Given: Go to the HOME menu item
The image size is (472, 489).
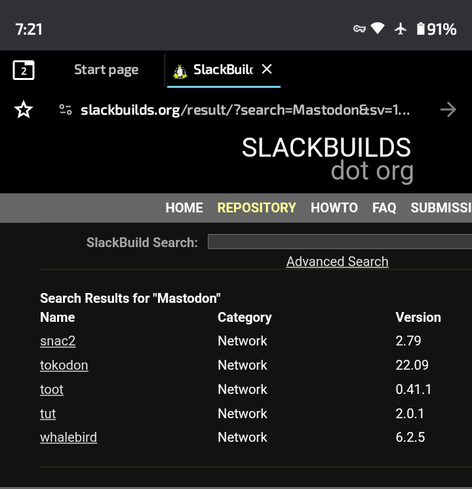Looking at the screenshot, I should point(184,208).
